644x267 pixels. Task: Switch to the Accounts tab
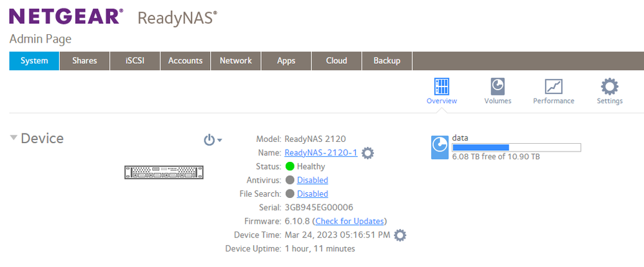tap(185, 61)
